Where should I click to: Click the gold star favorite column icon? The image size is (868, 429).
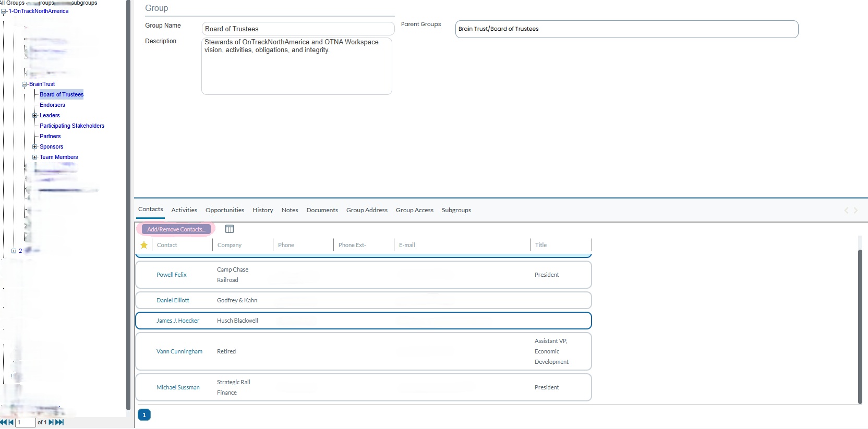[x=144, y=245]
